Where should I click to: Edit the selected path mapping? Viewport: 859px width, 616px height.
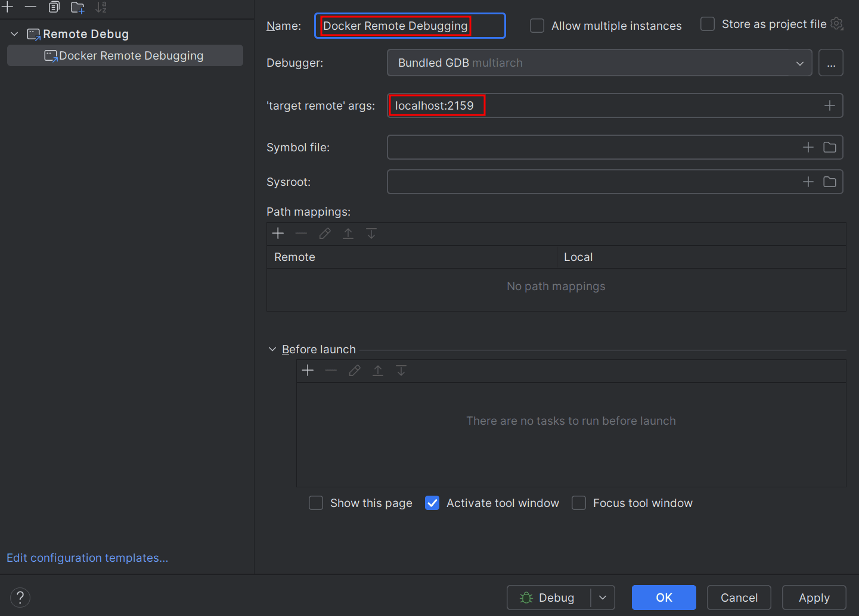point(325,234)
